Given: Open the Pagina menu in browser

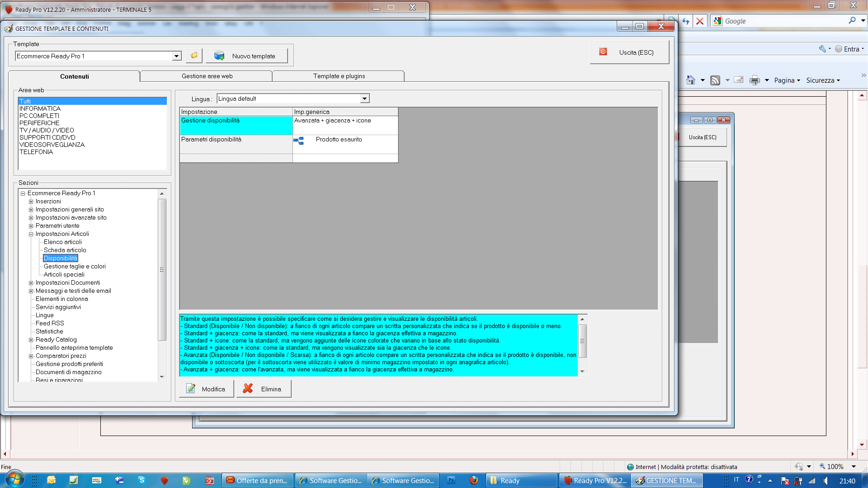Looking at the screenshot, I should [x=787, y=80].
